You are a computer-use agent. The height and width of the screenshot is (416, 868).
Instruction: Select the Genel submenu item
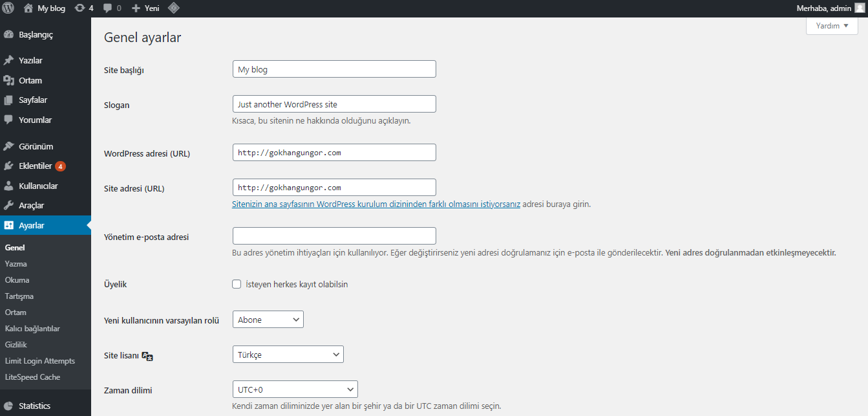coord(14,248)
